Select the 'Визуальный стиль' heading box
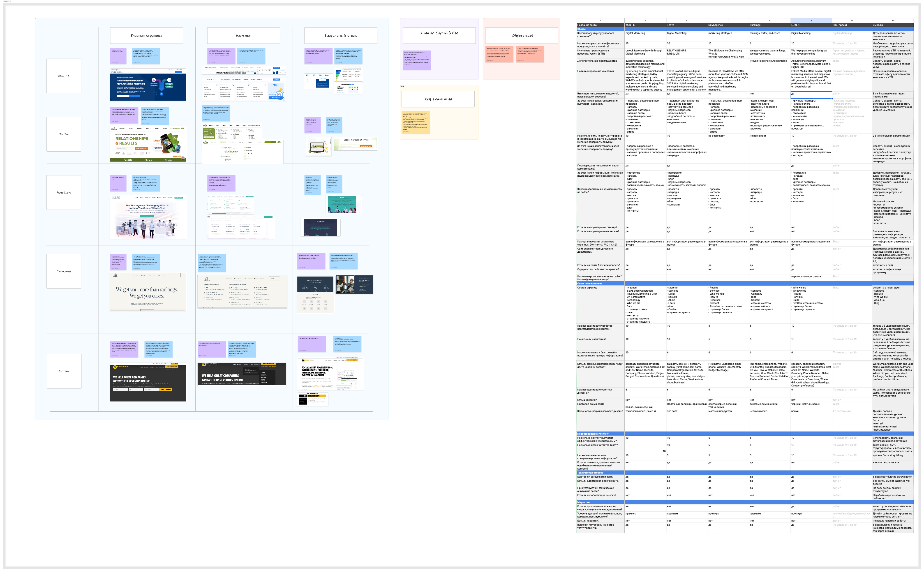Viewport: 924px width, 572px height. point(341,36)
